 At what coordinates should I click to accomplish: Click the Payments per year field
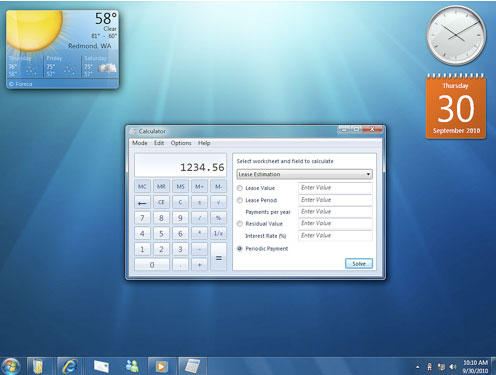tap(335, 212)
